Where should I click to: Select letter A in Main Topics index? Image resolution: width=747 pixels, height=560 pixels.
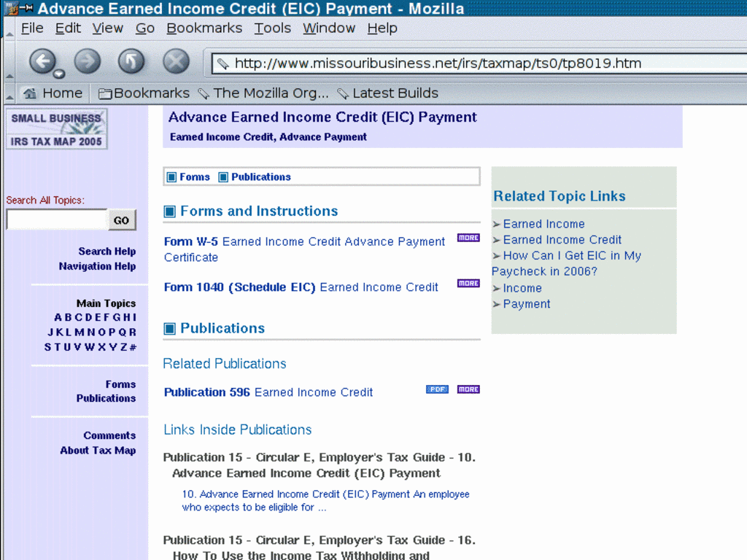[x=58, y=317]
